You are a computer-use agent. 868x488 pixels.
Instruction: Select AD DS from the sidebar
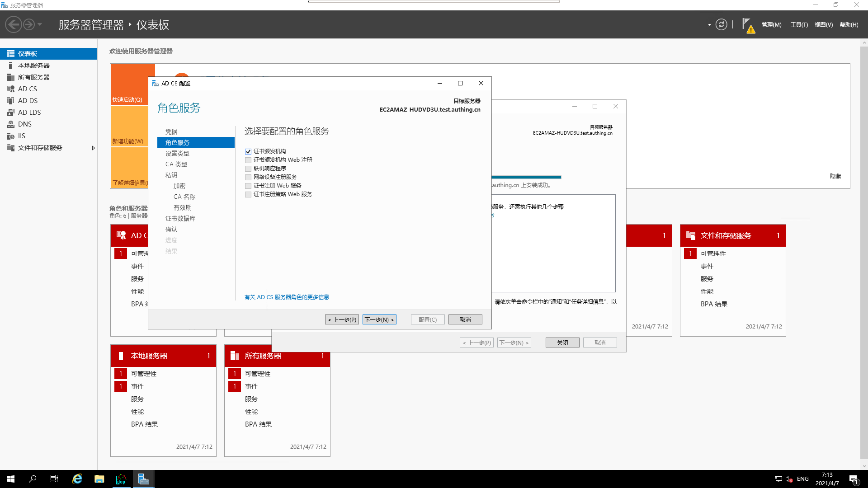[28, 100]
